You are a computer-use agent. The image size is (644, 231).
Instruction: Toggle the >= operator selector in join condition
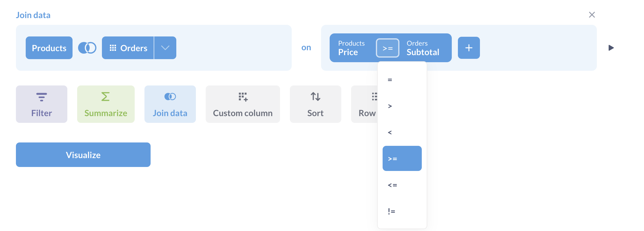tap(388, 48)
